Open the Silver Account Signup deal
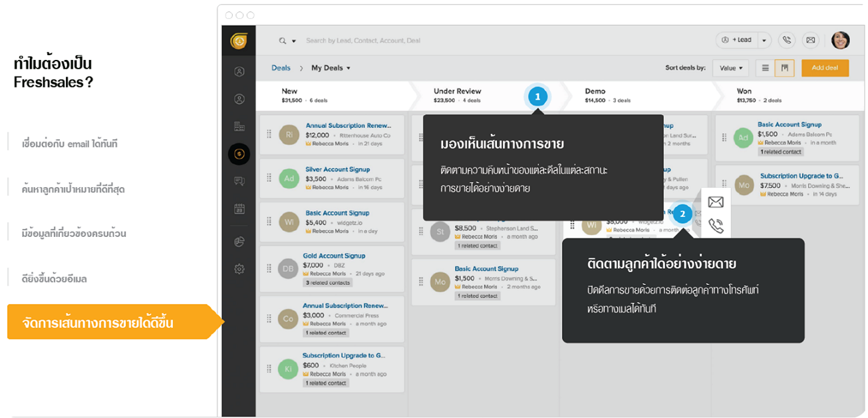The image size is (868, 418). [338, 169]
